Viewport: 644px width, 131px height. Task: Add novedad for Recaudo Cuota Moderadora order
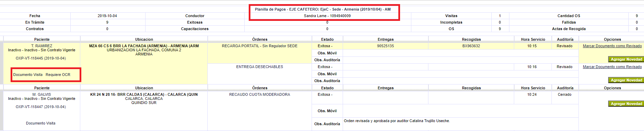coord(626,104)
